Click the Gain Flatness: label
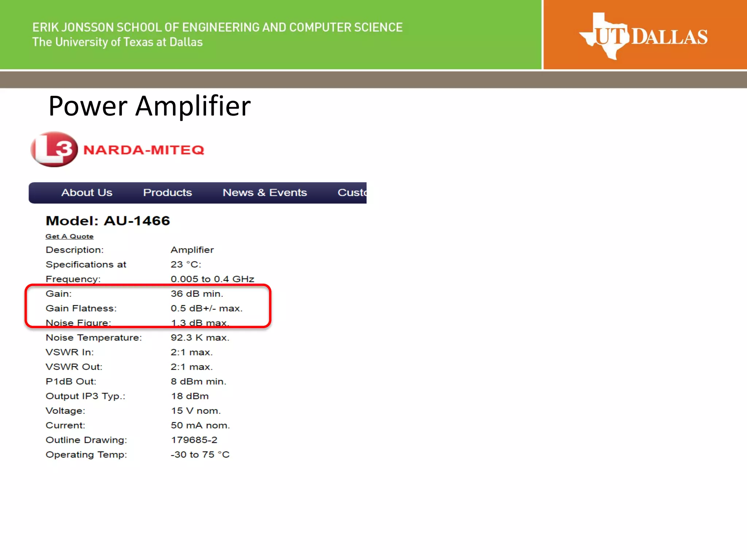This screenshot has width=747, height=560. [x=81, y=308]
